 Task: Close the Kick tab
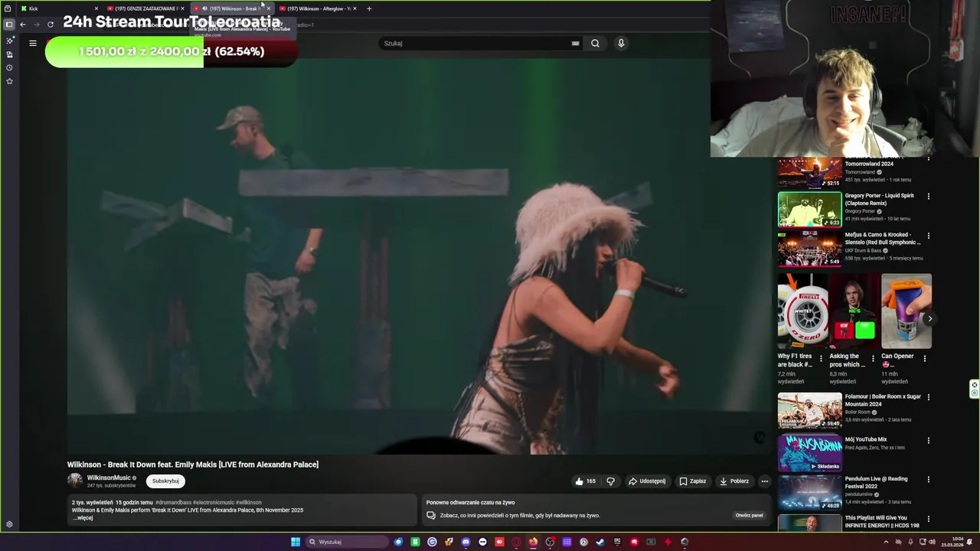click(96, 8)
